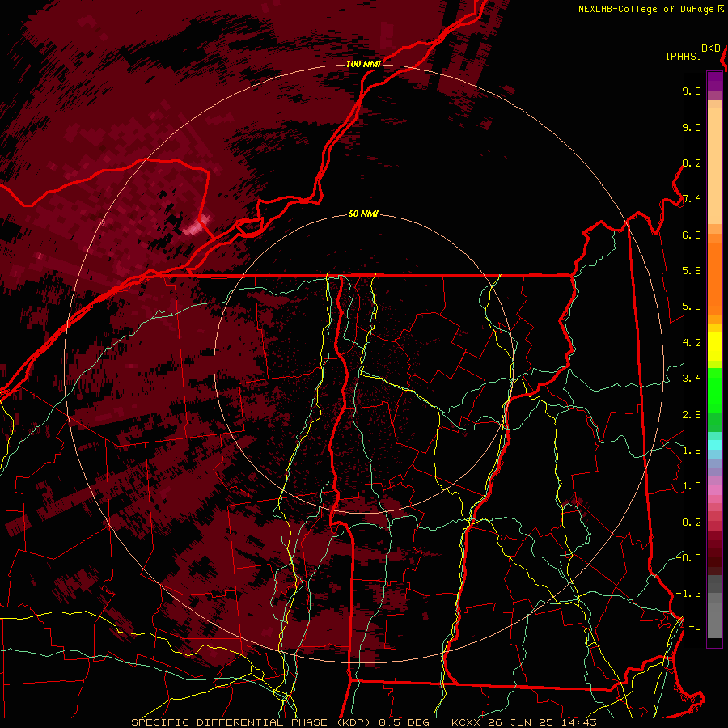The height and width of the screenshot is (728, 728).
Task: Click the [PHAS] units label
Action: click(x=684, y=57)
